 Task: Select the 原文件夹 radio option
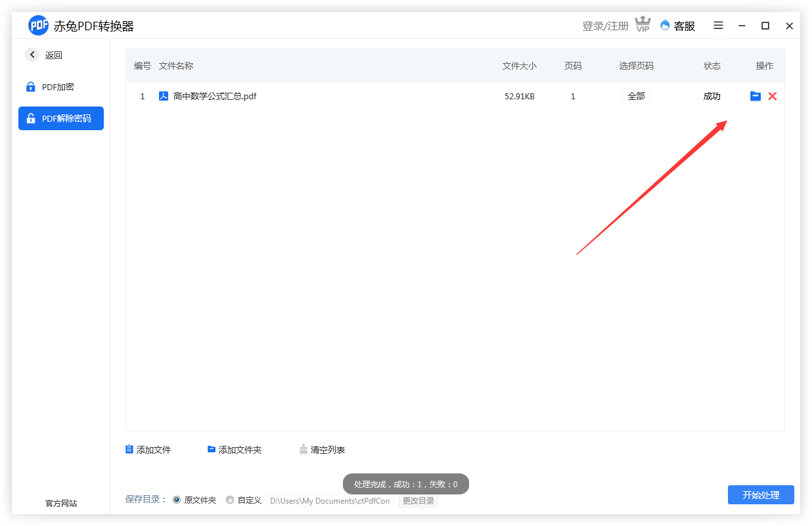pos(177,500)
